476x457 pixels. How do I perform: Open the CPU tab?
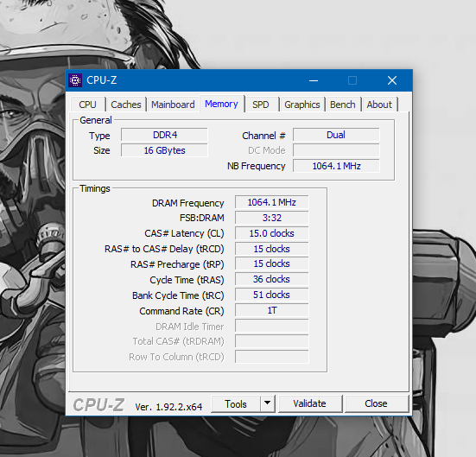[88, 105]
